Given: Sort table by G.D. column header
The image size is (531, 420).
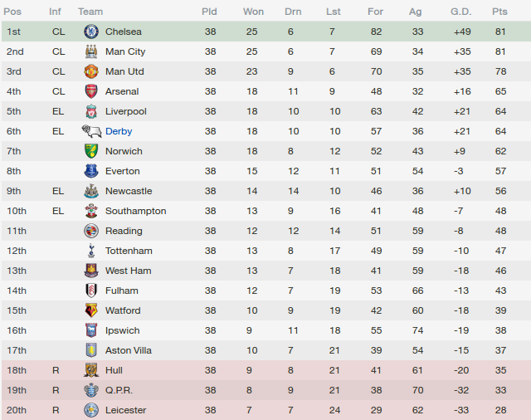Looking at the screenshot, I should point(461,12).
